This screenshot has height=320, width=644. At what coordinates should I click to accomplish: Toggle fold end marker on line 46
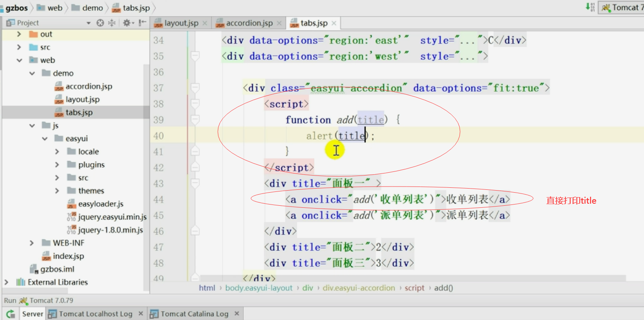195,231
